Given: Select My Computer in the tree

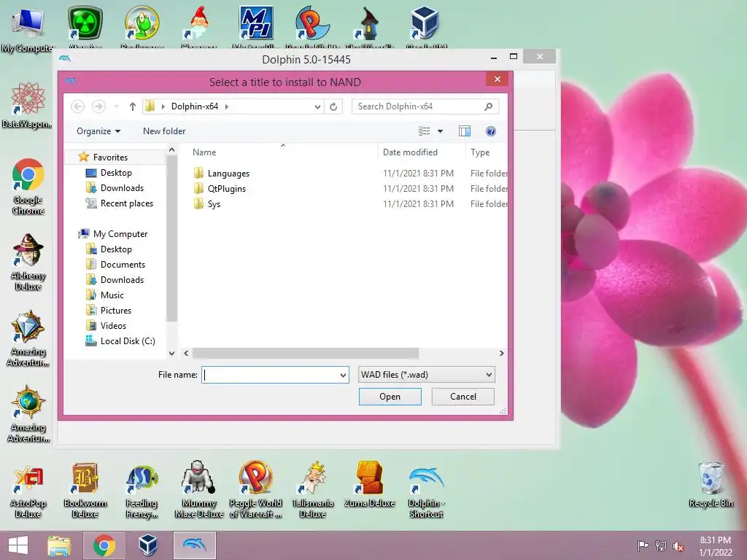Looking at the screenshot, I should 120,234.
